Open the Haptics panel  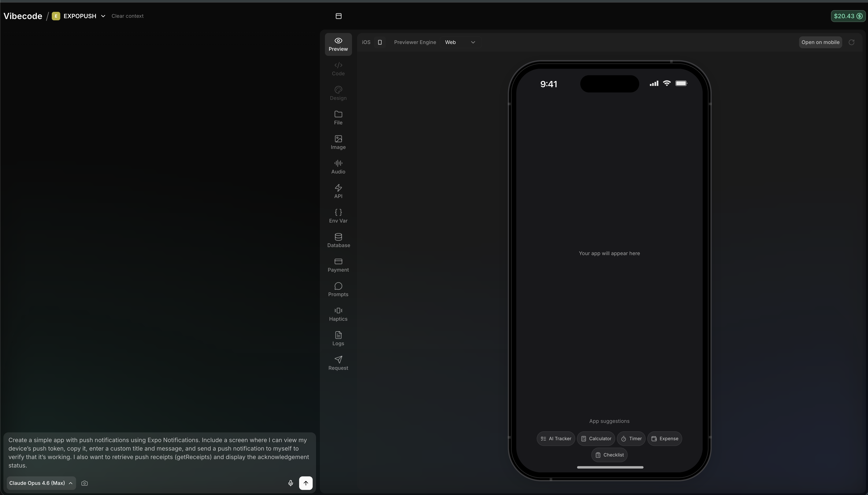338,313
